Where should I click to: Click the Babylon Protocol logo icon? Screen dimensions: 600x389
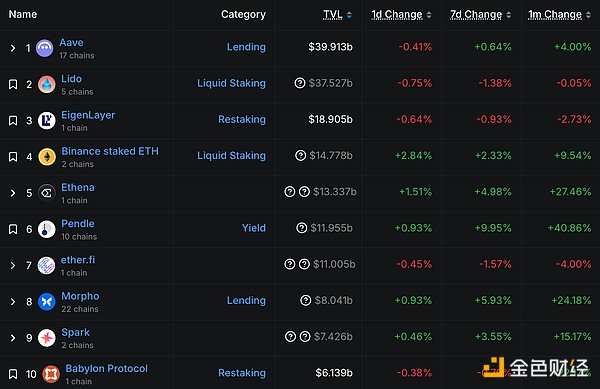pyautogui.click(x=51, y=374)
